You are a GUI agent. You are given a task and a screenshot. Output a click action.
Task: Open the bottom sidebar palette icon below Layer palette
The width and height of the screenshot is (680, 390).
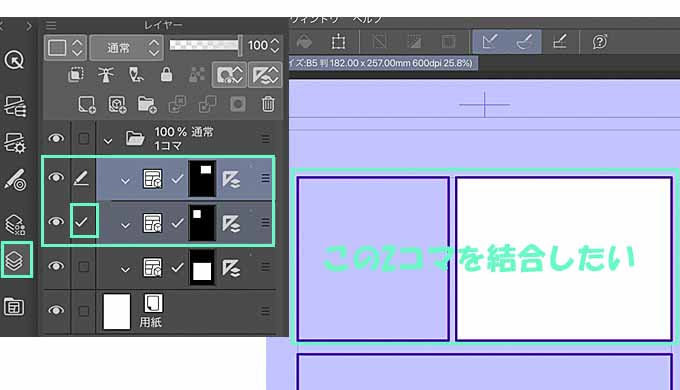pos(14,306)
